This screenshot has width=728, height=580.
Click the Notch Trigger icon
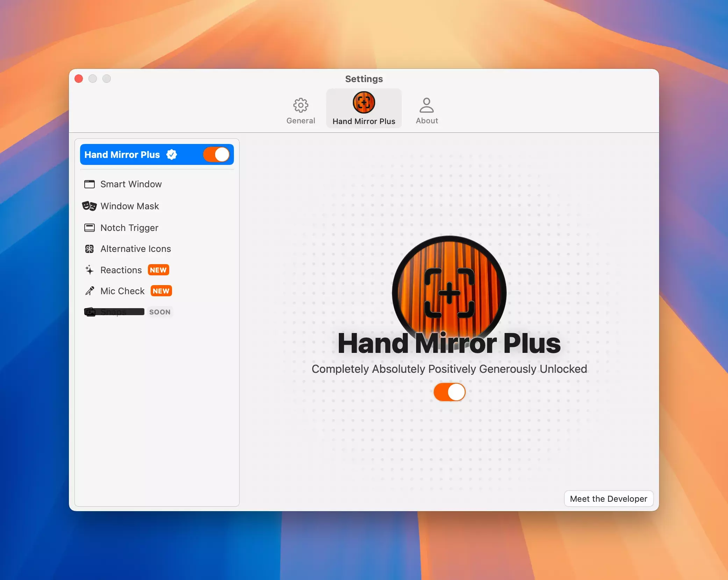(90, 228)
